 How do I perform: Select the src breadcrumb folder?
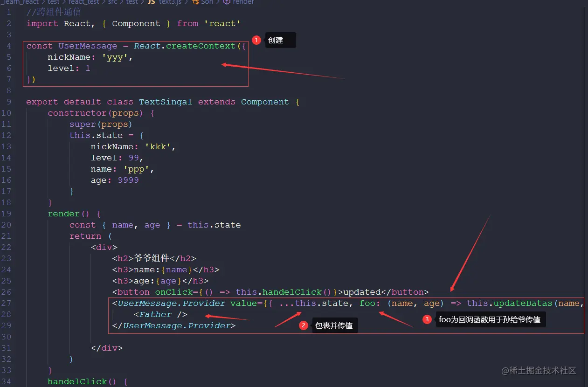click(112, 2)
